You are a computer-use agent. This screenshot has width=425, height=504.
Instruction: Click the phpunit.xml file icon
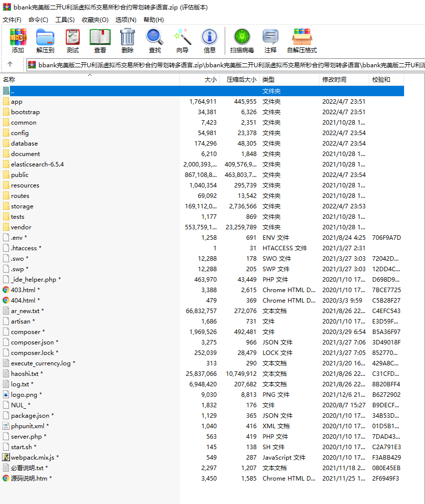(x=6, y=426)
